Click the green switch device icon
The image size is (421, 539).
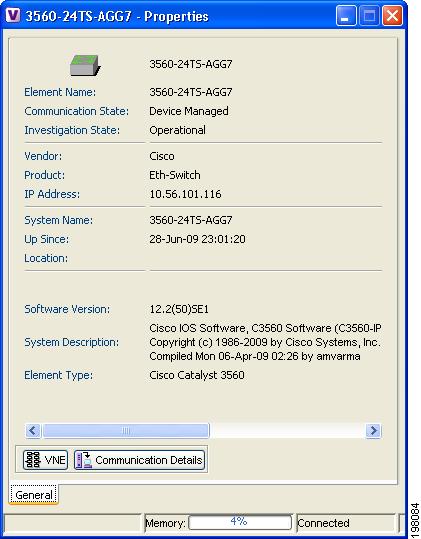(x=85, y=65)
